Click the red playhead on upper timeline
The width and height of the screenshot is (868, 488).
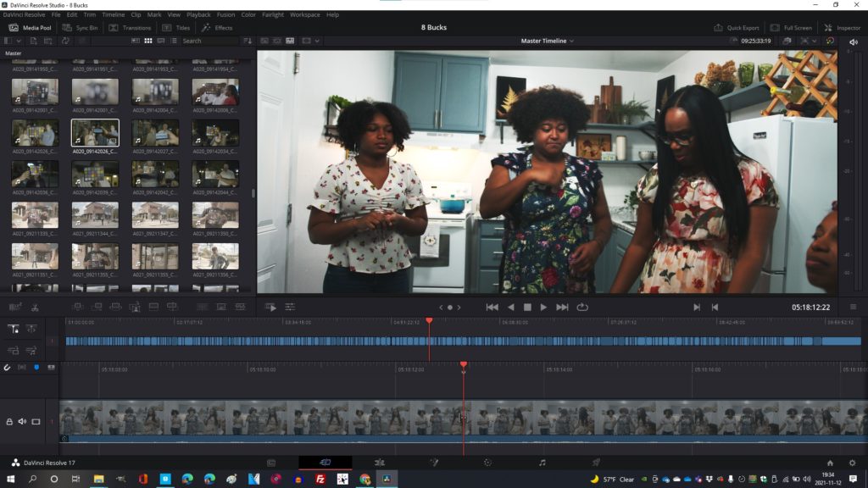click(x=429, y=321)
